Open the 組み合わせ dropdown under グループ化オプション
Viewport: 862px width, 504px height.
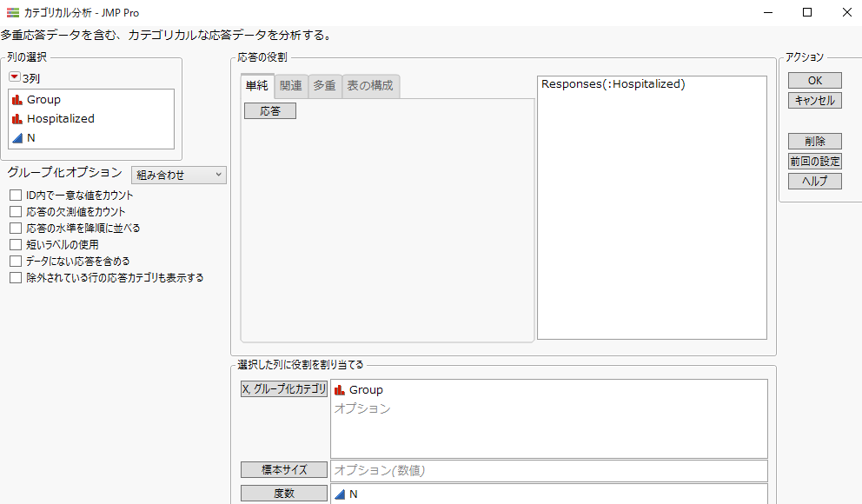(178, 174)
